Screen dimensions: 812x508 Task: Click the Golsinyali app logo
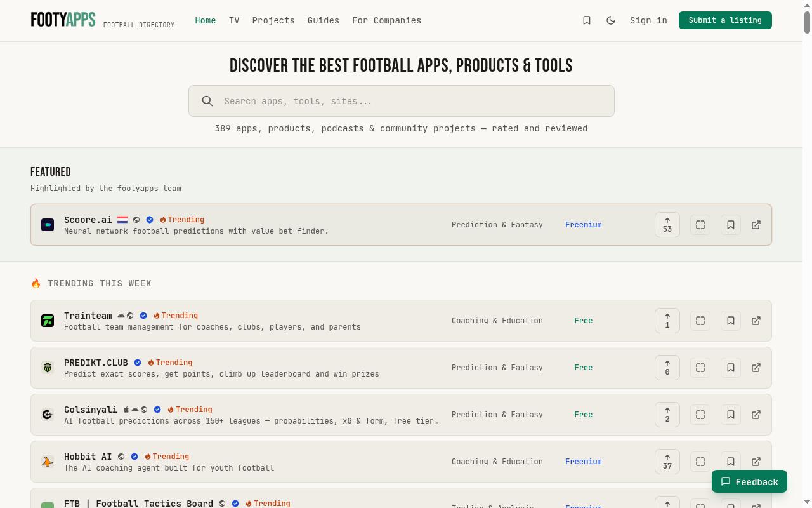click(x=48, y=415)
